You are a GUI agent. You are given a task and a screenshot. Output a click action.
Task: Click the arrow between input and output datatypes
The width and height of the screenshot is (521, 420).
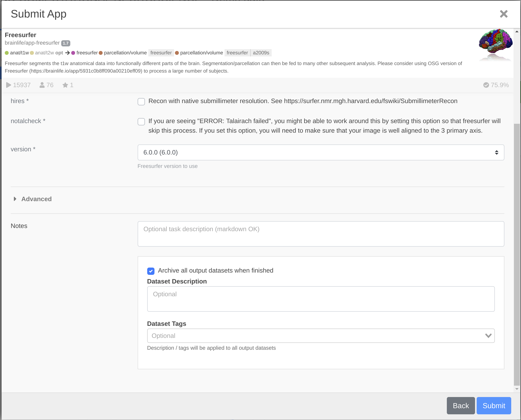[68, 53]
